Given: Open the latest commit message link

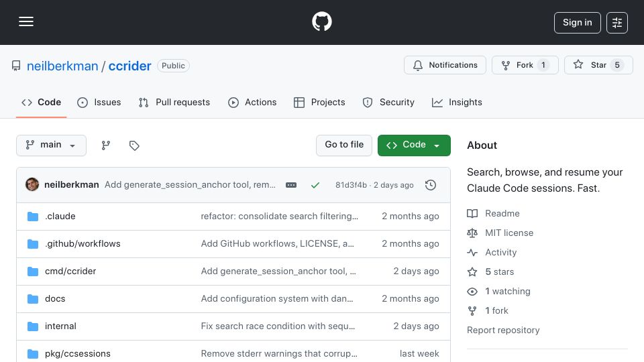Looking at the screenshot, I should tap(190, 185).
